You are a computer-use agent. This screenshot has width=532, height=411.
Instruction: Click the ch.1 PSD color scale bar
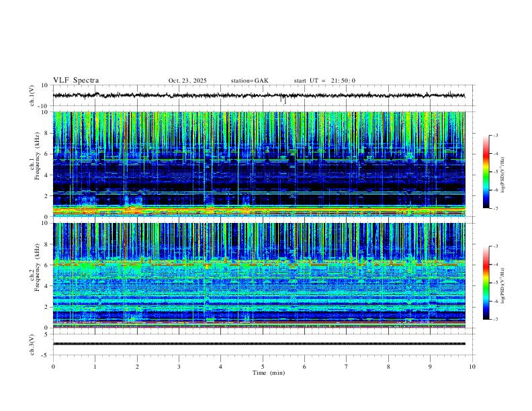coord(486,172)
